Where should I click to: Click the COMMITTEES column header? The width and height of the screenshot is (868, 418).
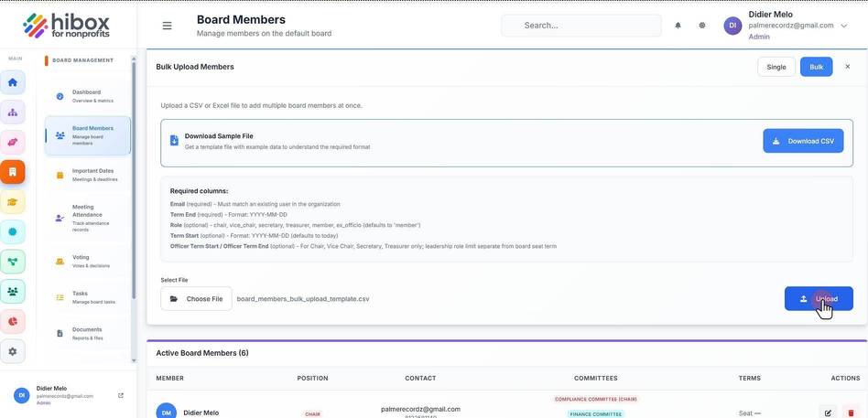point(596,378)
